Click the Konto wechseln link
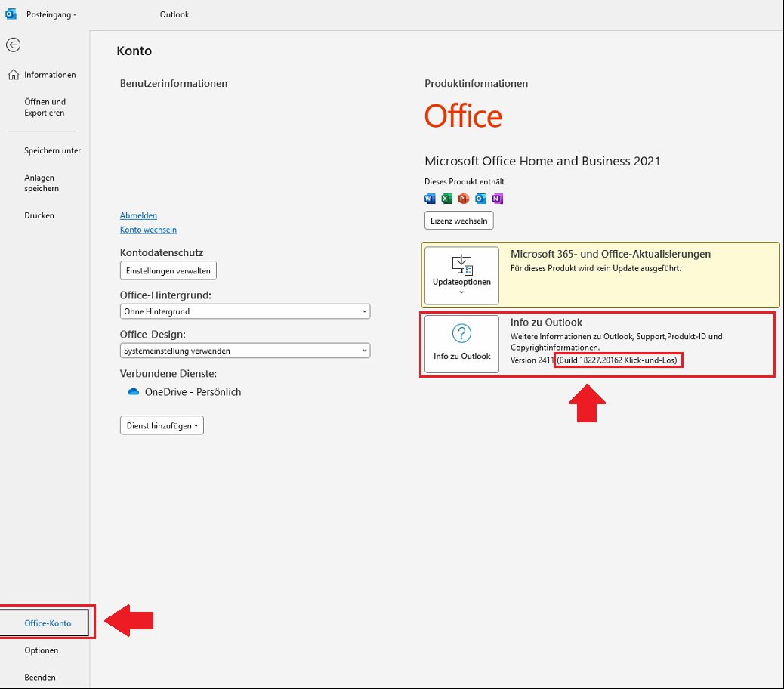784x689 pixels. 148,230
